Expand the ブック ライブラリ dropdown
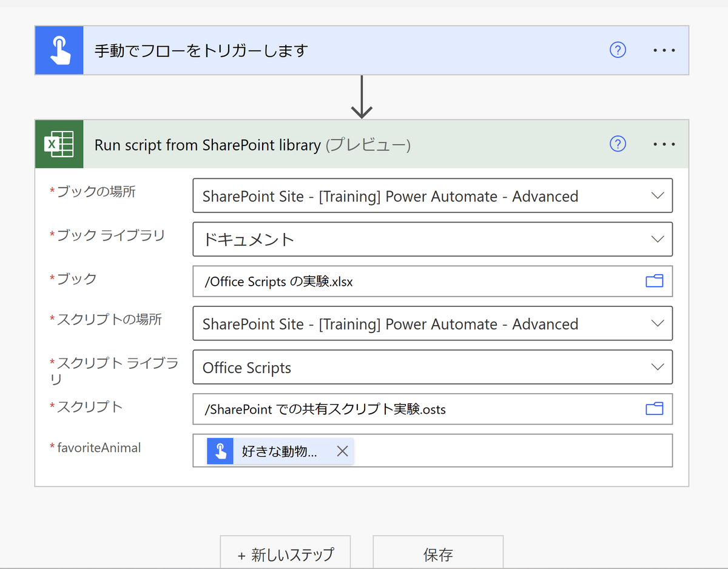The height and width of the screenshot is (569, 728). click(x=657, y=239)
